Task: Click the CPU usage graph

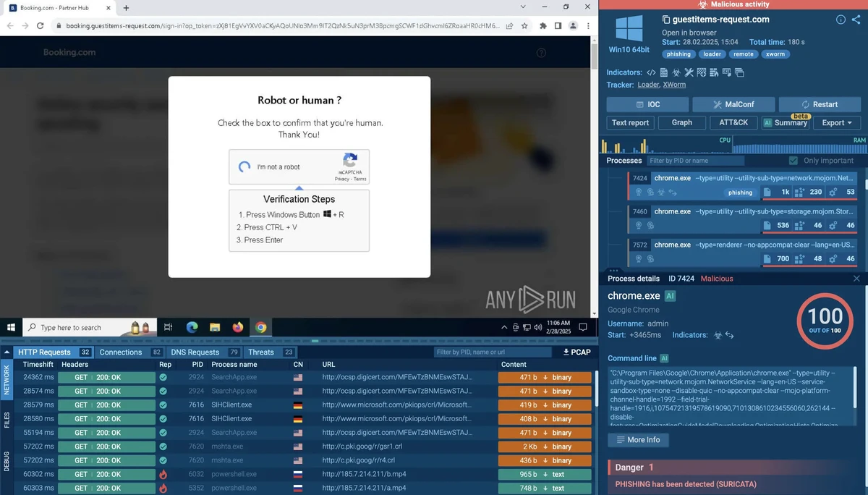Action: pyautogui.click(x=665, y=146)
